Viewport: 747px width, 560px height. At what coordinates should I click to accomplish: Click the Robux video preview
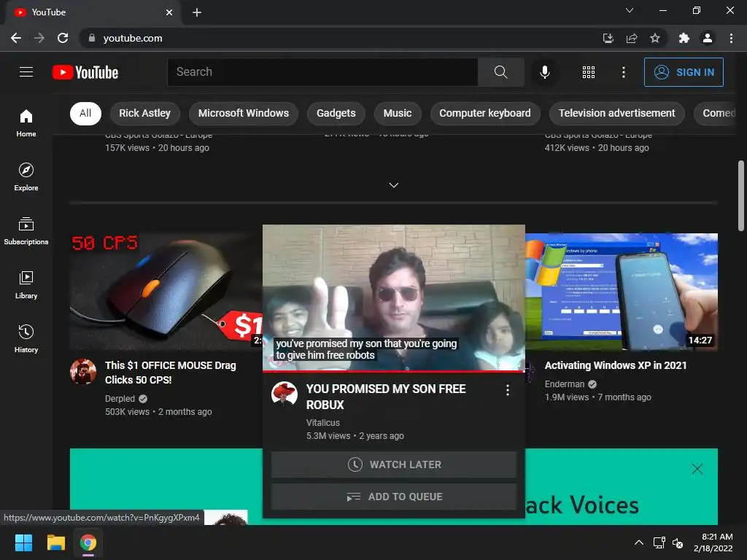point(393,297)
